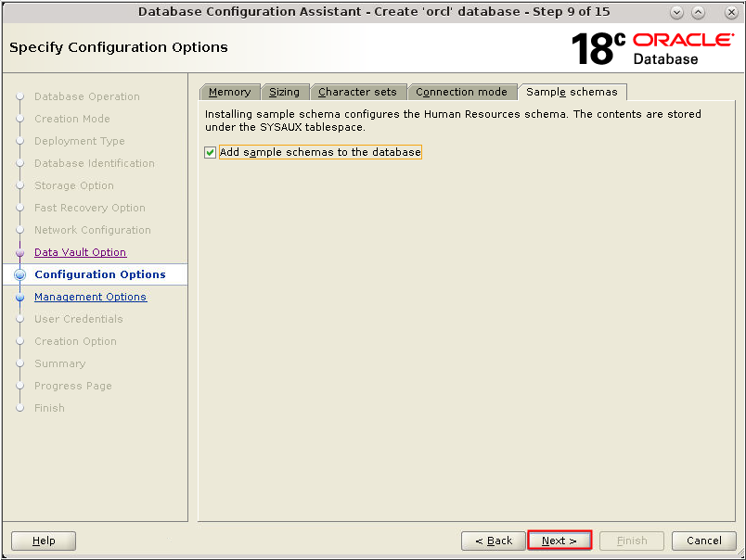Select Configuration Options in the step list
746x560 pixels.
(100, 274)
